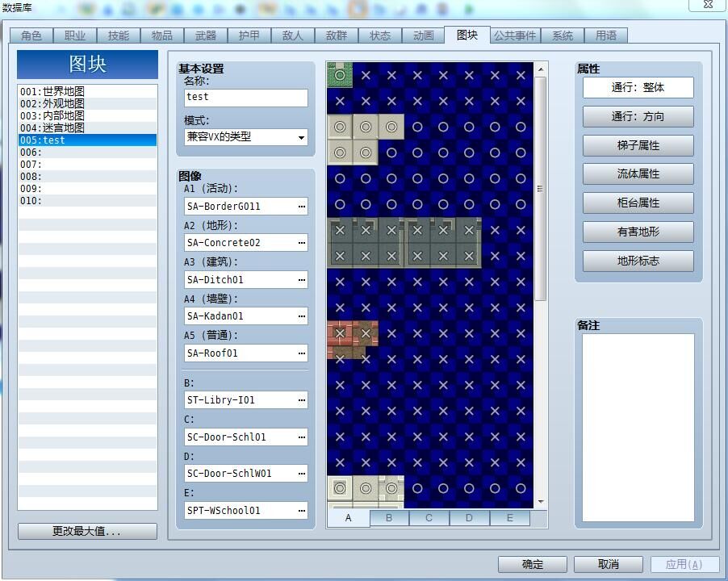Select tileset 001:世界地图

(x=87, y=91)
